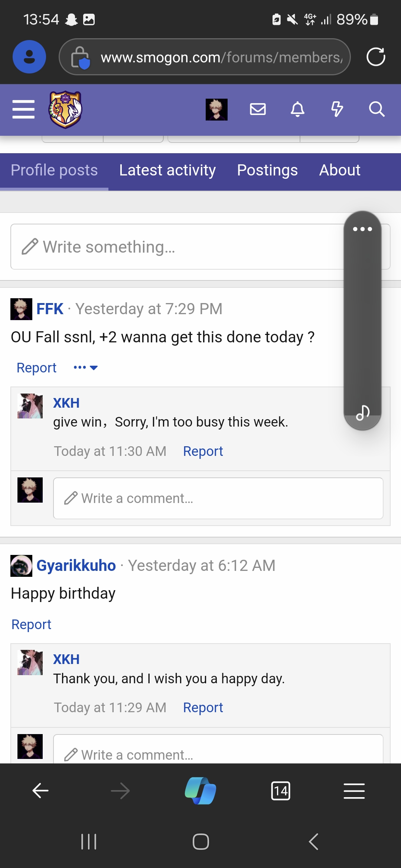Reload the page with the refresh icon

click(376, 57)
